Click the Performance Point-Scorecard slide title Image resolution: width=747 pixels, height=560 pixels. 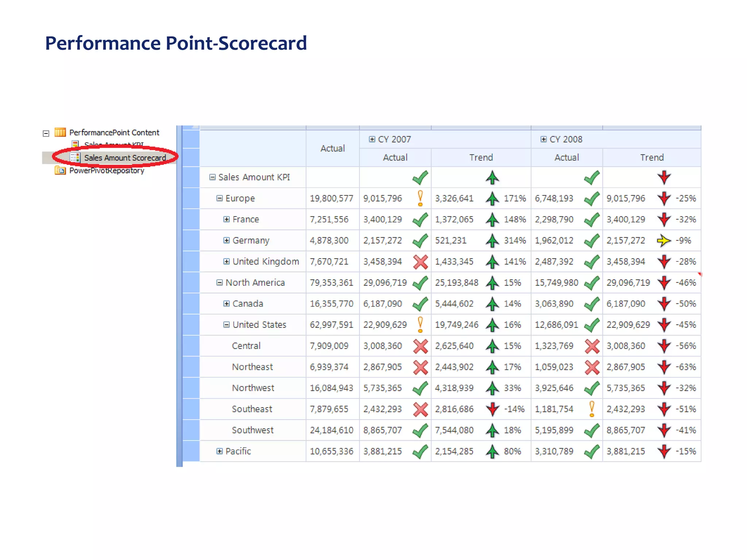pyautogui.click(x=176, y=43)
